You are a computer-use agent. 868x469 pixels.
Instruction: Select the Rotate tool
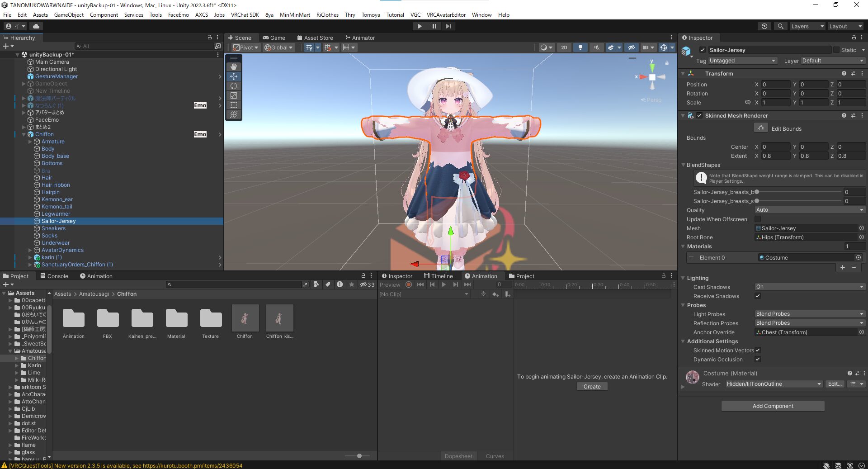pos(234,86)
